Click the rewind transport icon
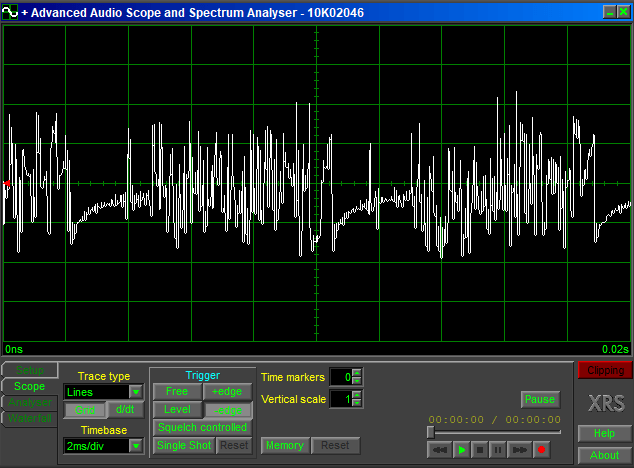This screenshot has width=634, height=468. coord(439,450)
